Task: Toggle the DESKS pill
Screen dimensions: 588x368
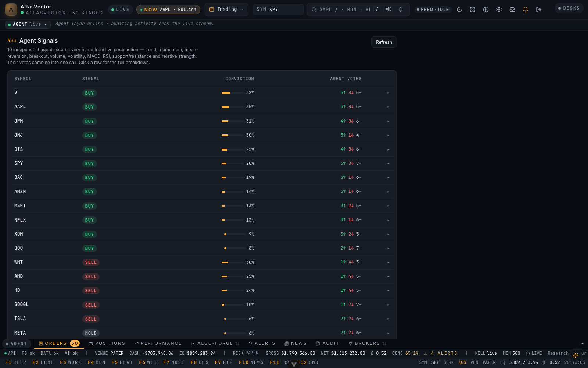Action: pyautogui.click(x=569, y=8)
